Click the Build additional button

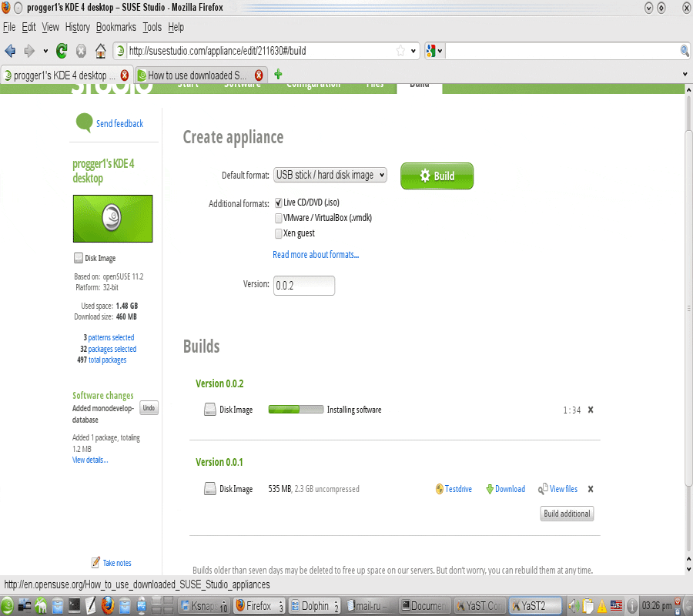tap(567, 514)
